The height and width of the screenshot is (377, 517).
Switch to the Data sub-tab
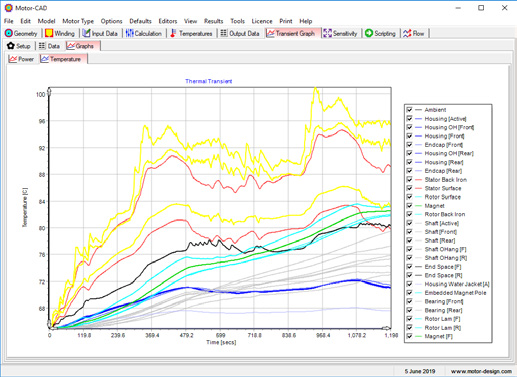49,46
